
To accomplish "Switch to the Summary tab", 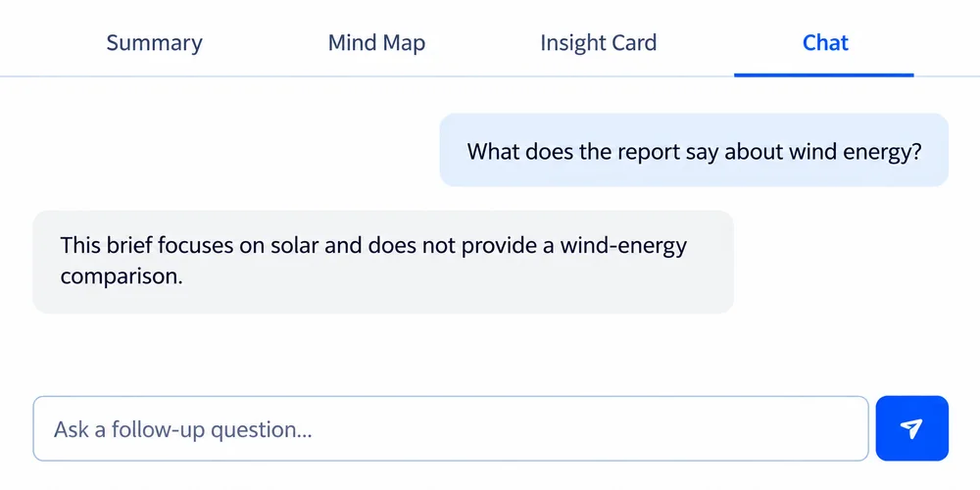I will [154, 42].
